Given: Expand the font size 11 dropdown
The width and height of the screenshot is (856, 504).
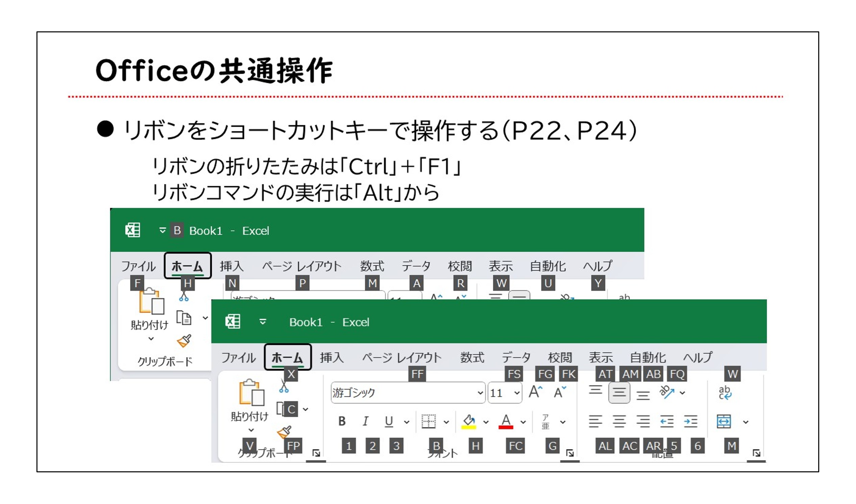Looking at the screenshot, I should (x=517, y=393).
